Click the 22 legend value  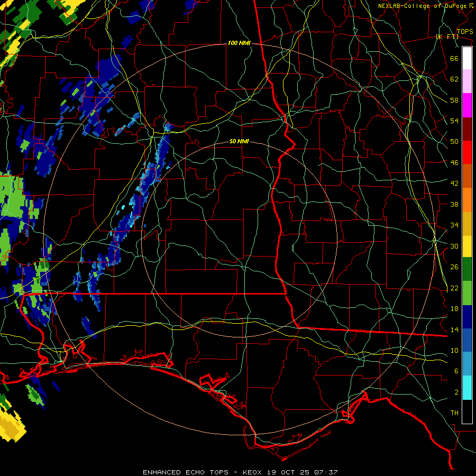click(x=454, y=288)
